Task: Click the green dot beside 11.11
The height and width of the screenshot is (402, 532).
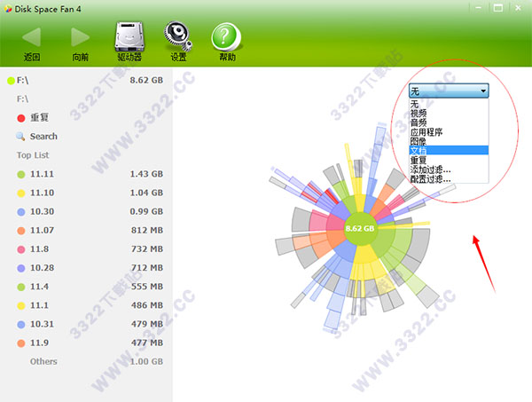Action: 21,175
